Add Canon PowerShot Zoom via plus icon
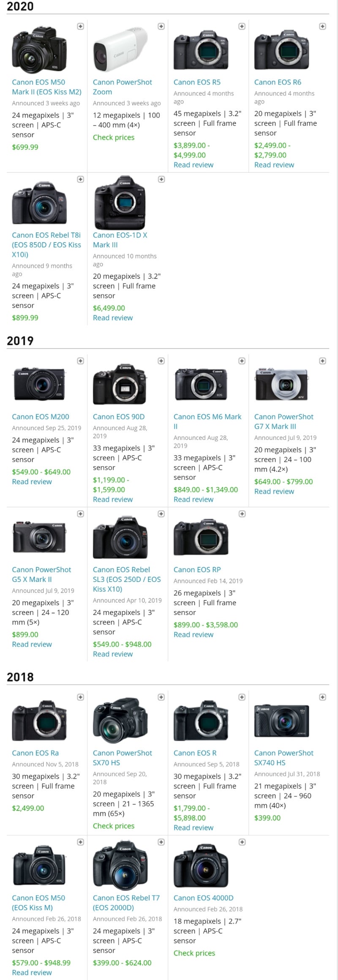 coord(161,26)
